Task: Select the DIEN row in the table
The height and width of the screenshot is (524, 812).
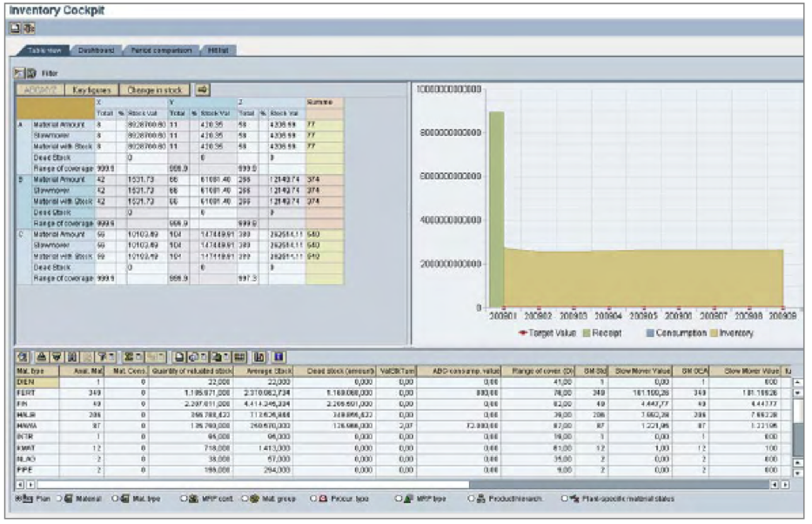Action: tap(404, 382)
